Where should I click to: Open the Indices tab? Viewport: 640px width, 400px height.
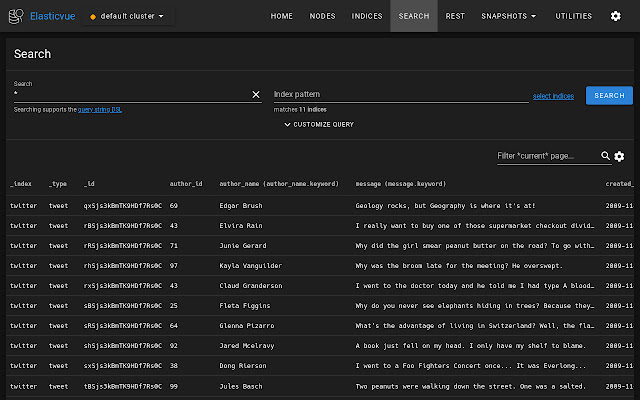(x=367, y=16)
